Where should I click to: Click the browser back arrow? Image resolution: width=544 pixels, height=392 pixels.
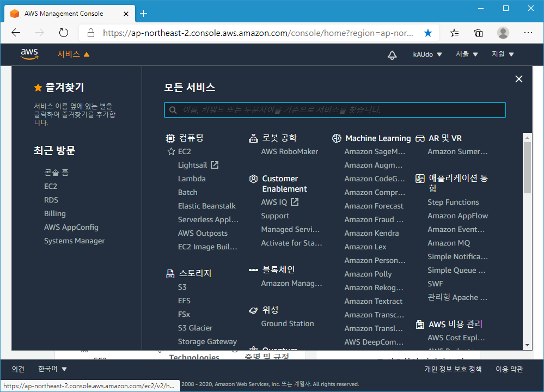(16, 33)
